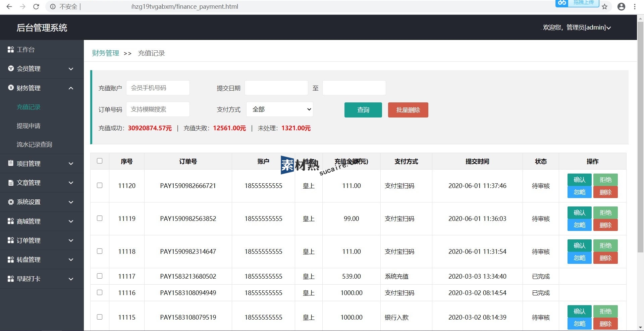
Task: Click the 系统设置 gear icon
Action: tap(11, 202)
